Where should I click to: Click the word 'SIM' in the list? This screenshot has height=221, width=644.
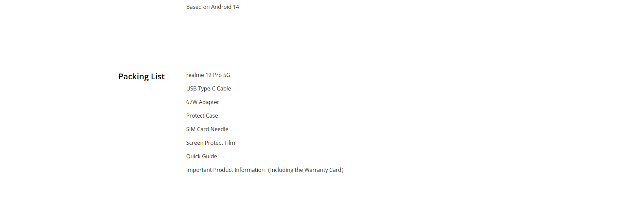tap(191, 129)
